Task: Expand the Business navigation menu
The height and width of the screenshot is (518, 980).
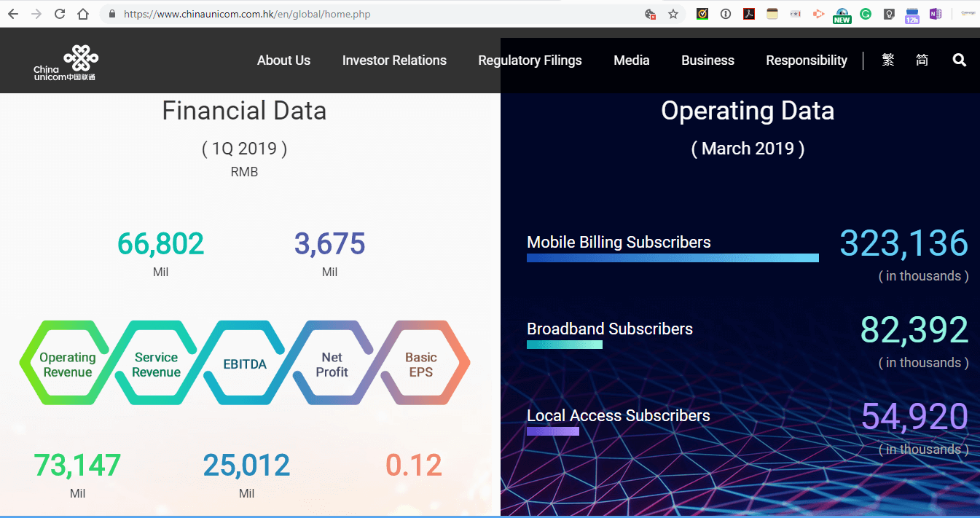Action: 707,60
